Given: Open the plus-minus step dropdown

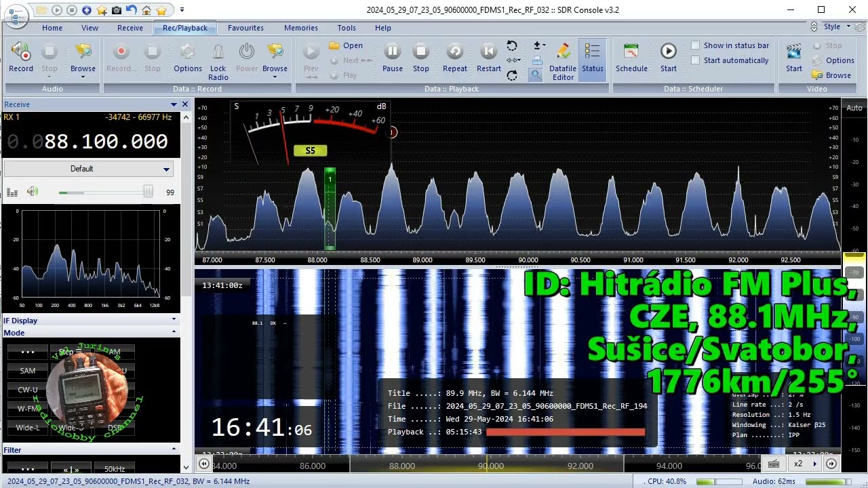Looking at the screenshot, I should click(x=540, y=46).
